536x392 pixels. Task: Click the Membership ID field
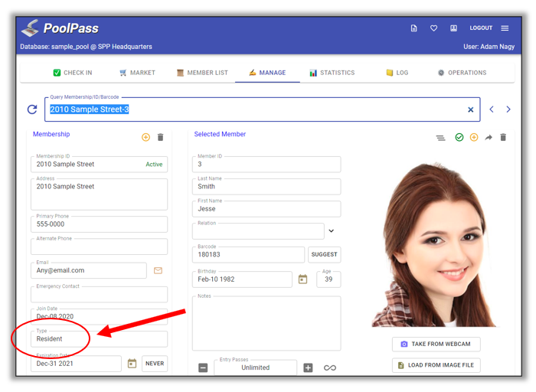click(99, 165)
